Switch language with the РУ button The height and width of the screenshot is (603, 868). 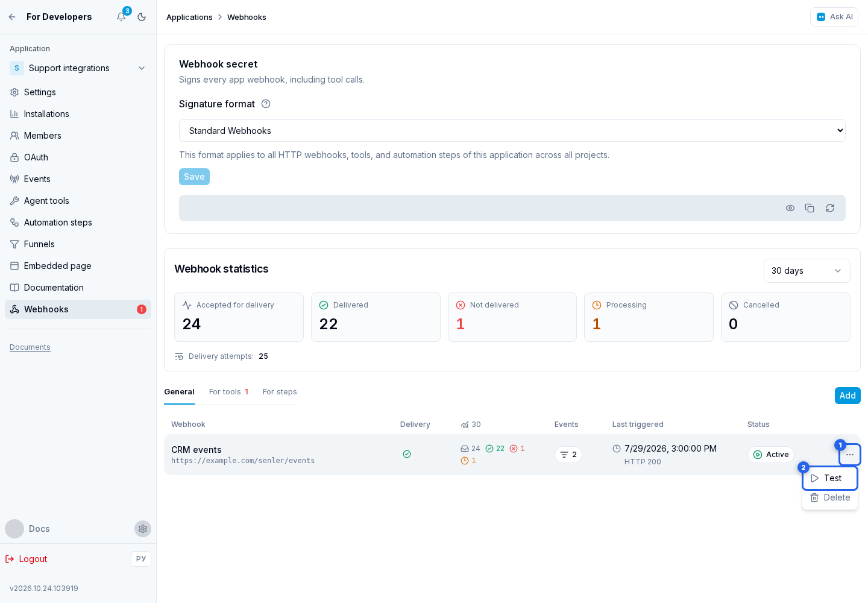[141, 559]
